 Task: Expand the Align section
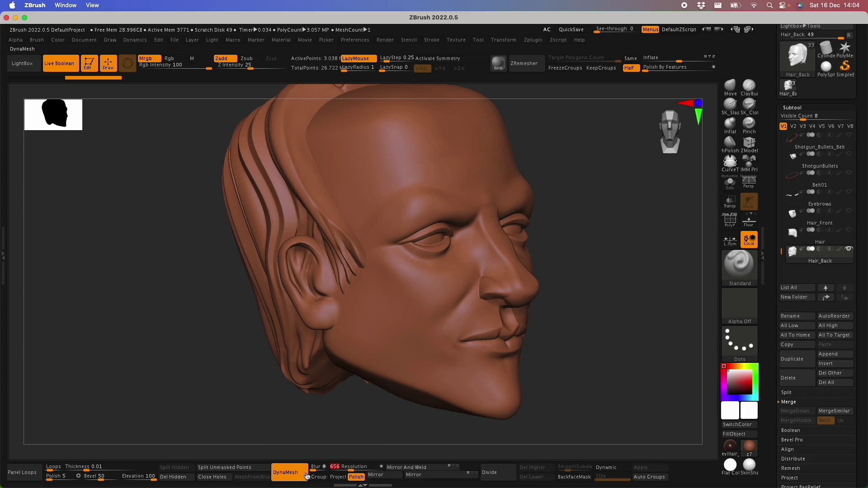[787, 449]
